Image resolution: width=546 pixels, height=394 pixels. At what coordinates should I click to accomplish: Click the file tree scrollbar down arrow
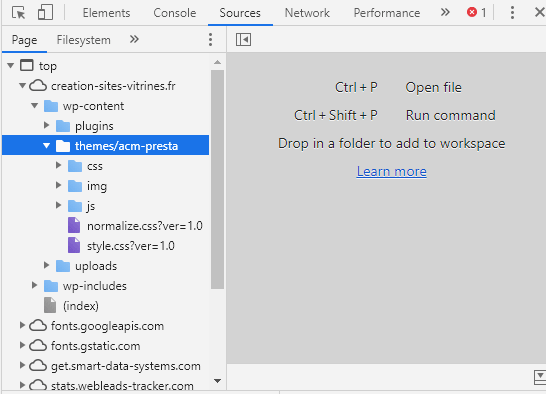click(x=217, y=381)
